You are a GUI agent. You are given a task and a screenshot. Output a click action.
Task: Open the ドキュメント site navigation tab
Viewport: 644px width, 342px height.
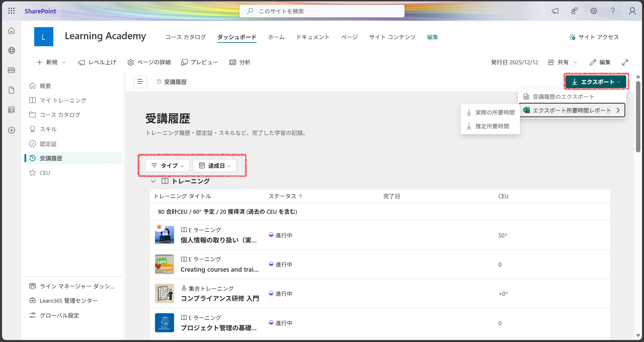(x=313, y=37)
